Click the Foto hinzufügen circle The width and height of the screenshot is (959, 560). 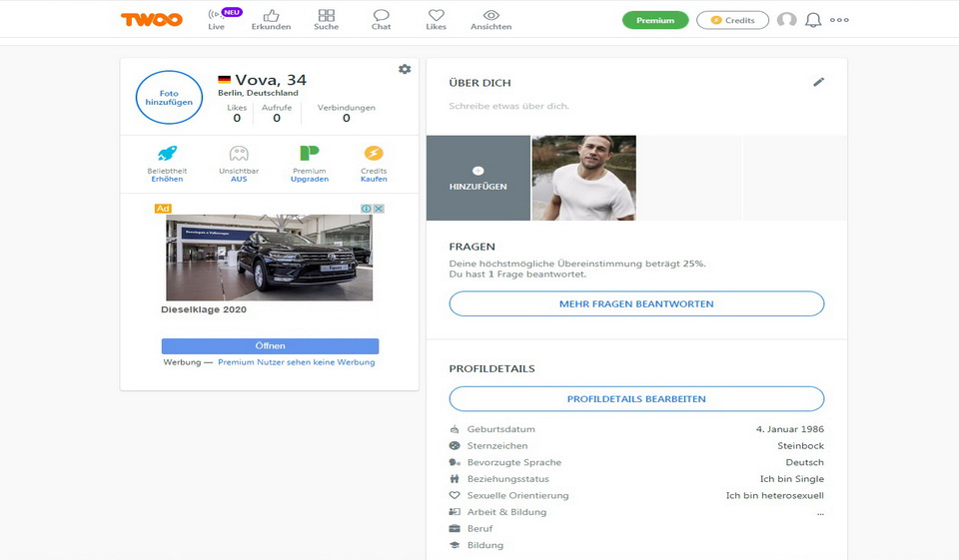(169, 98)
